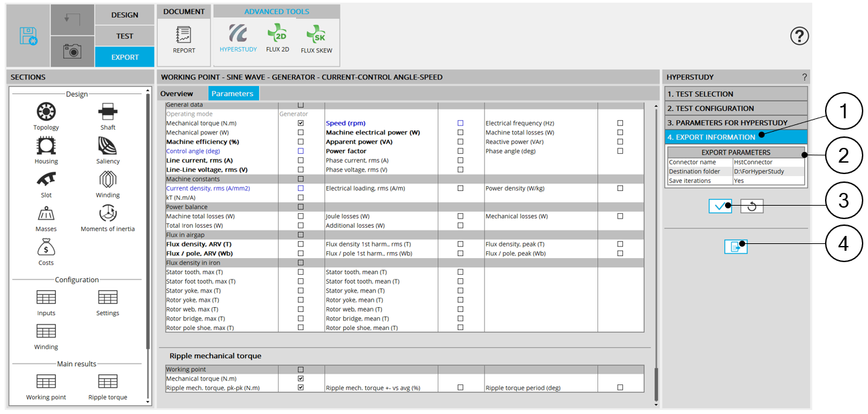Viewport: 868px width, 414px height.
Task: Switch to the Overview tab
Action: tap(177, 93)
